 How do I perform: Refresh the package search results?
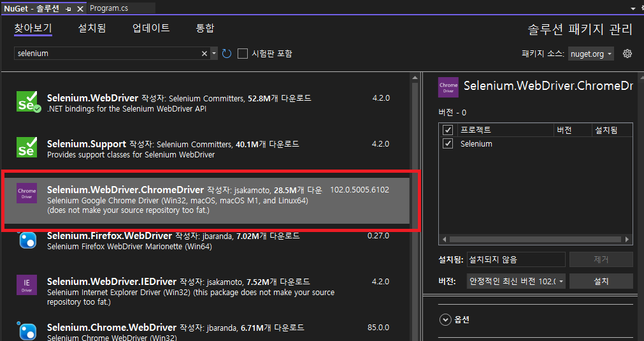click(227, 54)
